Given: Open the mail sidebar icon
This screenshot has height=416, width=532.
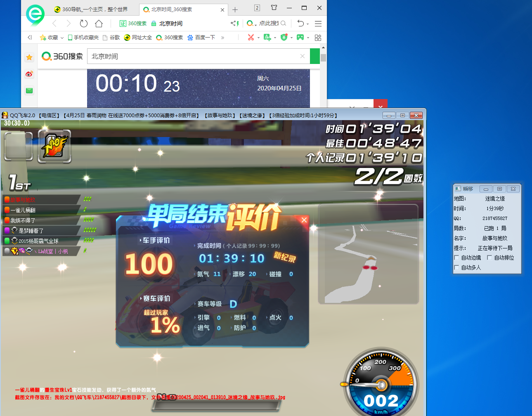Looking at the screenshot, I should [x=29, y=90].
